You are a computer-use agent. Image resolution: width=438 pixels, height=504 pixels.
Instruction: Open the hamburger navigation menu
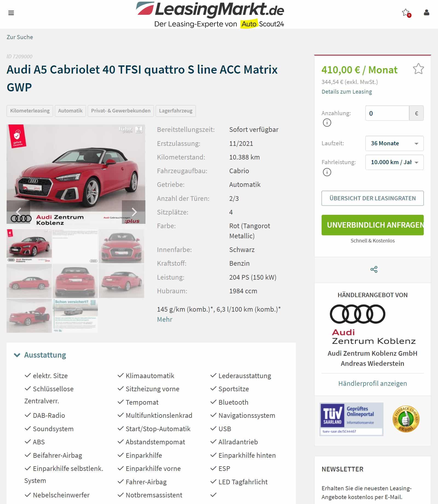[11, 13]
